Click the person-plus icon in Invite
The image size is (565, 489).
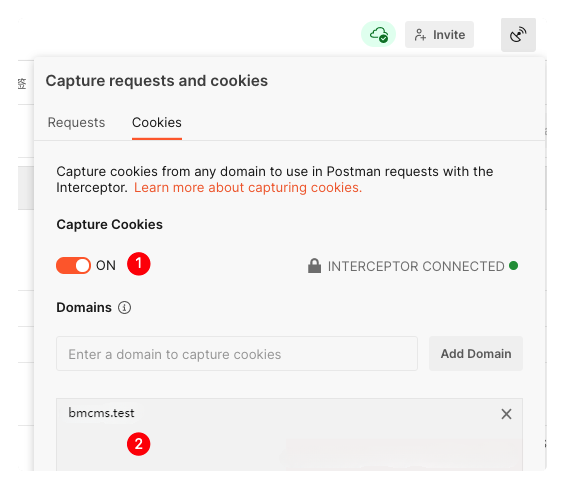420,35
